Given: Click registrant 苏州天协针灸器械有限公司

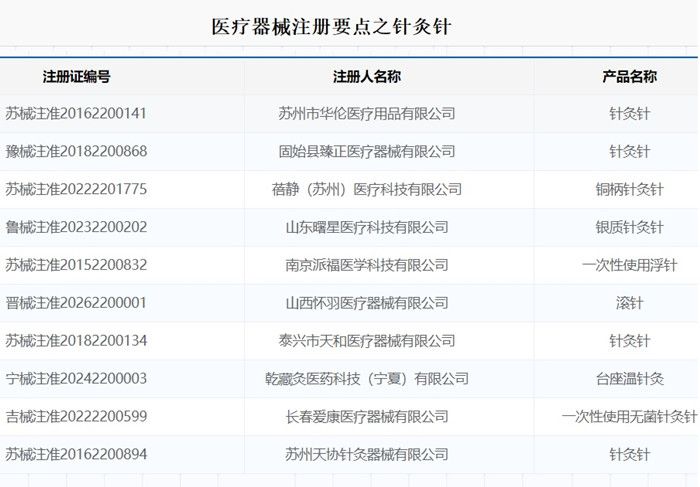Looking at the screenshot, I should pos(367,454).
